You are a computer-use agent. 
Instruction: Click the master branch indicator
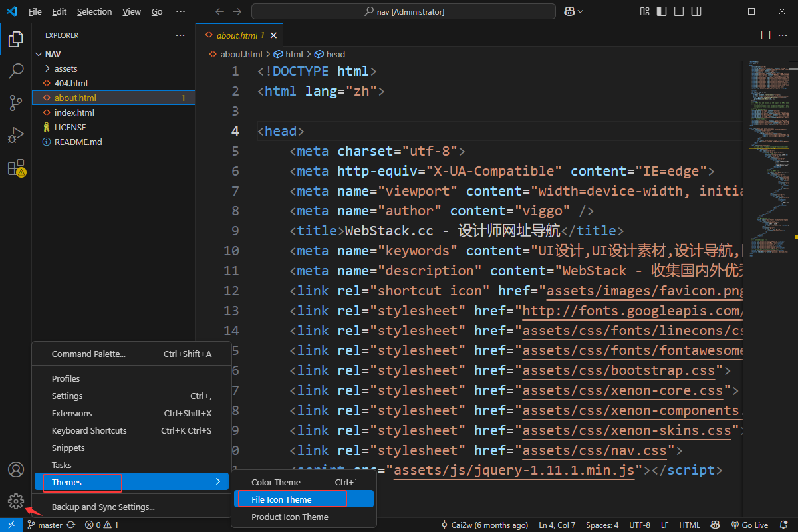[x=45, y=525]
